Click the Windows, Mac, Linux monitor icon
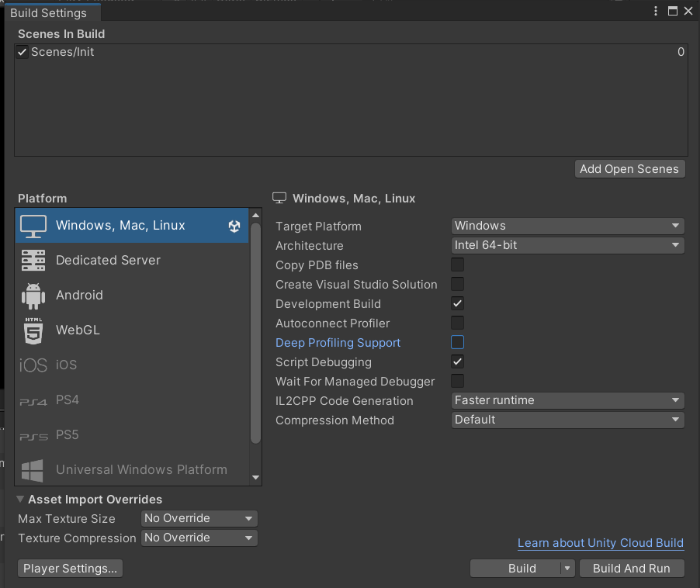The width and height of the screenshot is (700, 588). coord(33,227)
